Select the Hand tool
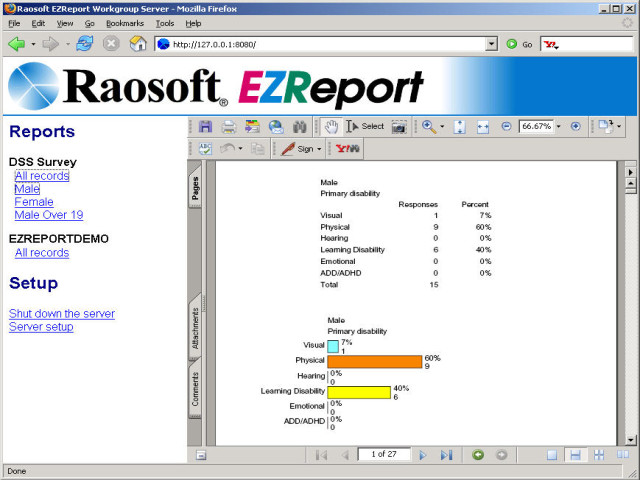Viewport: 640px width, 480px height. (x=331, y=127)
